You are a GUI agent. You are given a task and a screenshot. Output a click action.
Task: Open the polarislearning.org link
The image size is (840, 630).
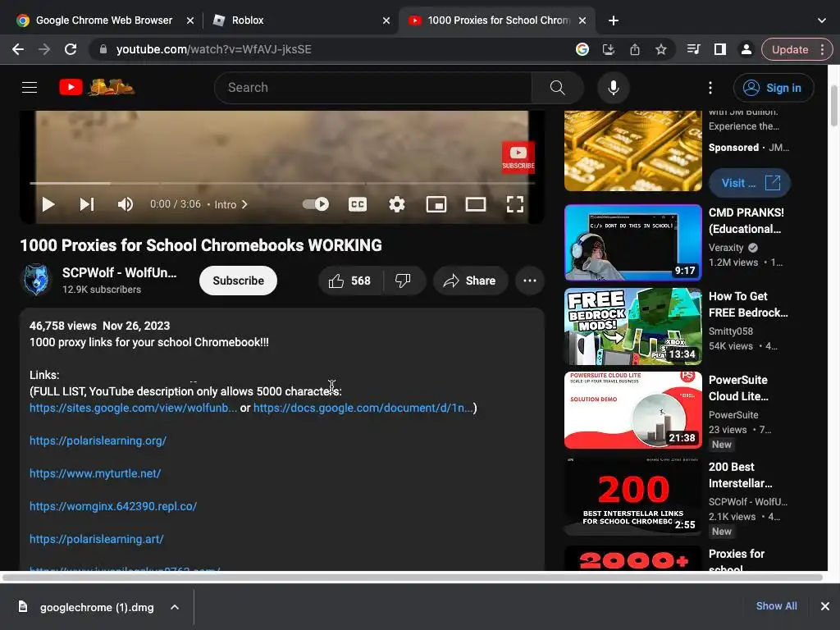98,441
